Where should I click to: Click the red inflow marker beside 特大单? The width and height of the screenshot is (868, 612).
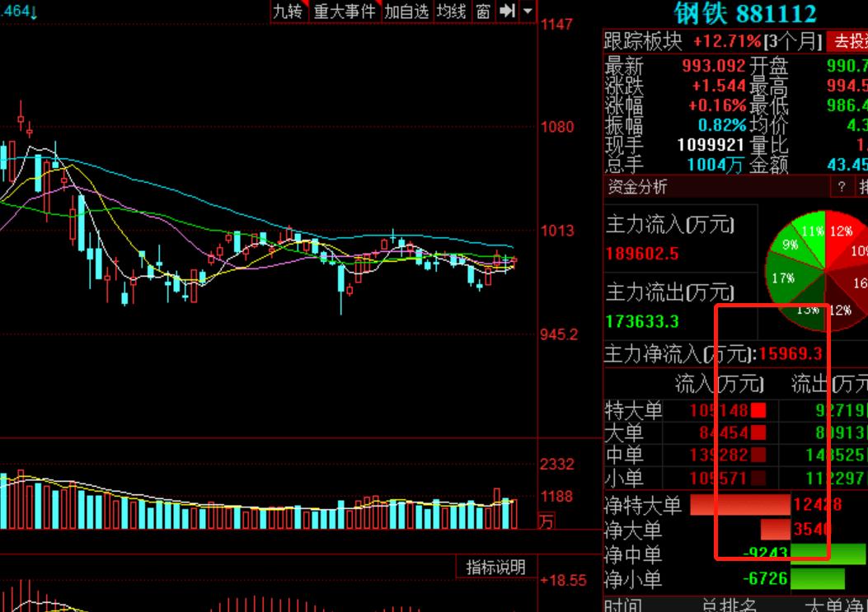coord(758,409)
